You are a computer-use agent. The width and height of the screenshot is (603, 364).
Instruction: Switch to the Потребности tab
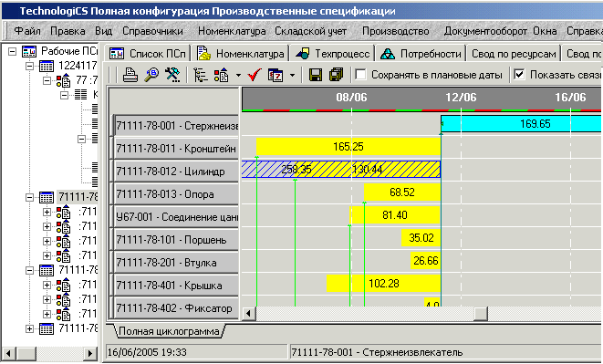[x=421, y=54]
